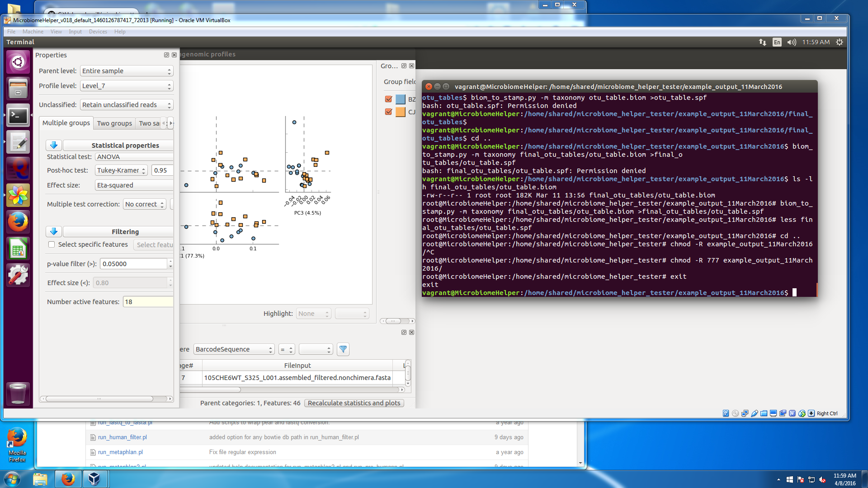Uncheck the BZ group checkbox
Viewport: 868px width, 488px height.
388,99
